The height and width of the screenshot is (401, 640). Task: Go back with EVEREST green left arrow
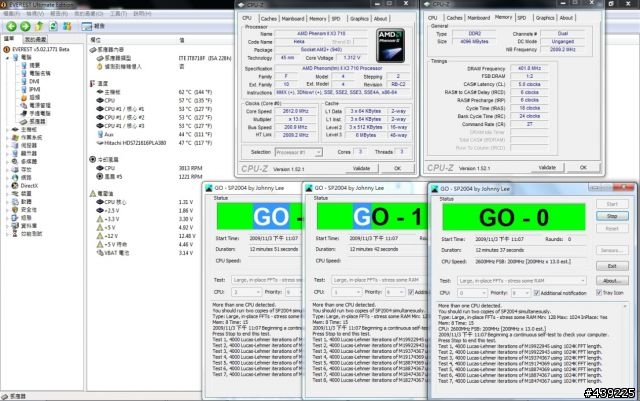[11, 27]
